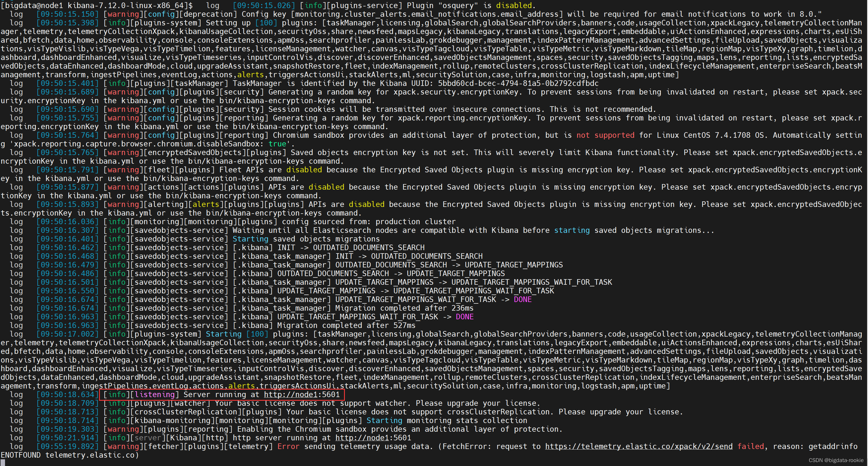Screen dimensions: 868x466
Task: Click timestamp [09:50:16.307]
Action: coord(68,230)
